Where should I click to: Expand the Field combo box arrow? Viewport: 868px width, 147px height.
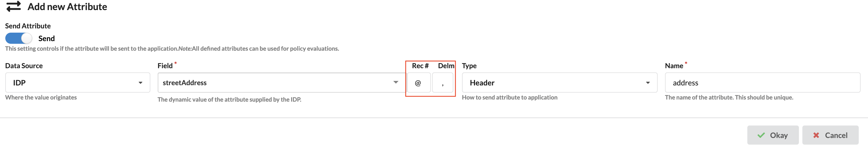pyautogui.click(x=396, y=83)
